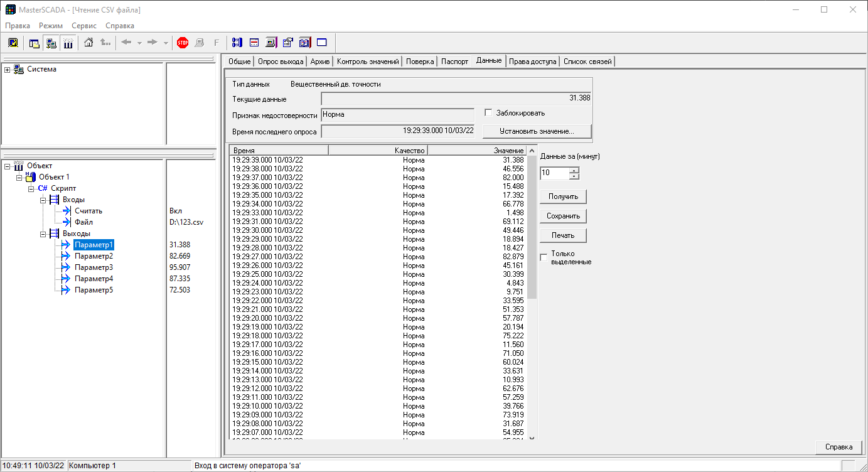Click the Значение column header

(x=478, y=151)
